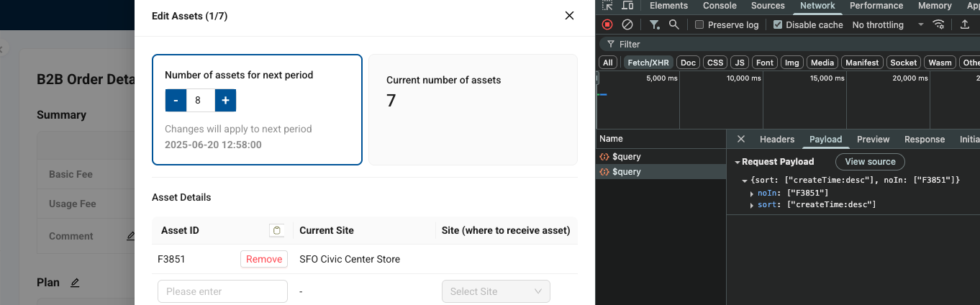Toggle the network filter funnel icon

[x=654, y=24]
